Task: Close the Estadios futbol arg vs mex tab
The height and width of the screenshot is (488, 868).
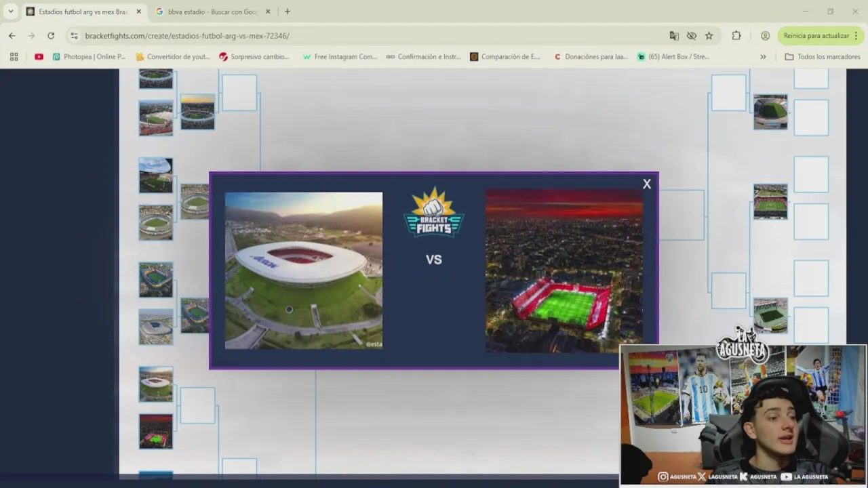Action: click(x=139, y=12)
